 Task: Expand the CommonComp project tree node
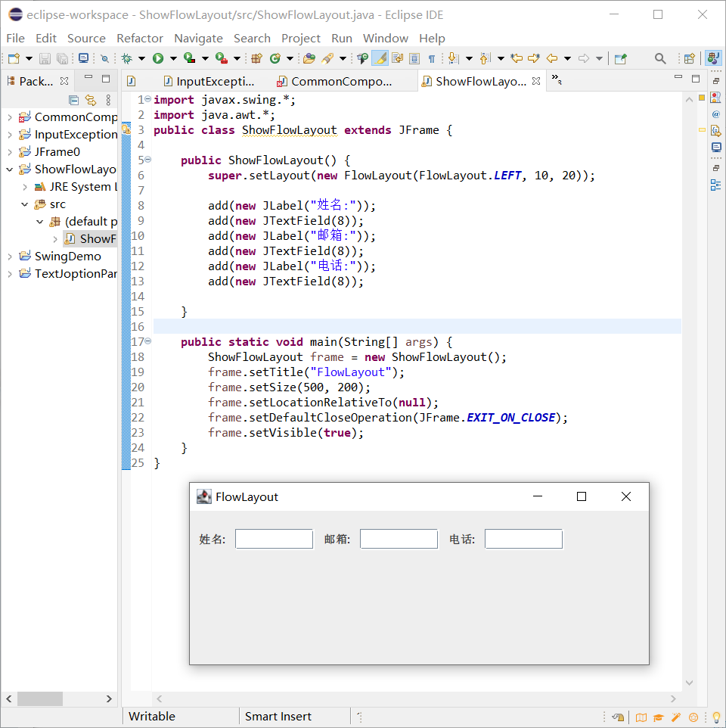click(9, 117)
